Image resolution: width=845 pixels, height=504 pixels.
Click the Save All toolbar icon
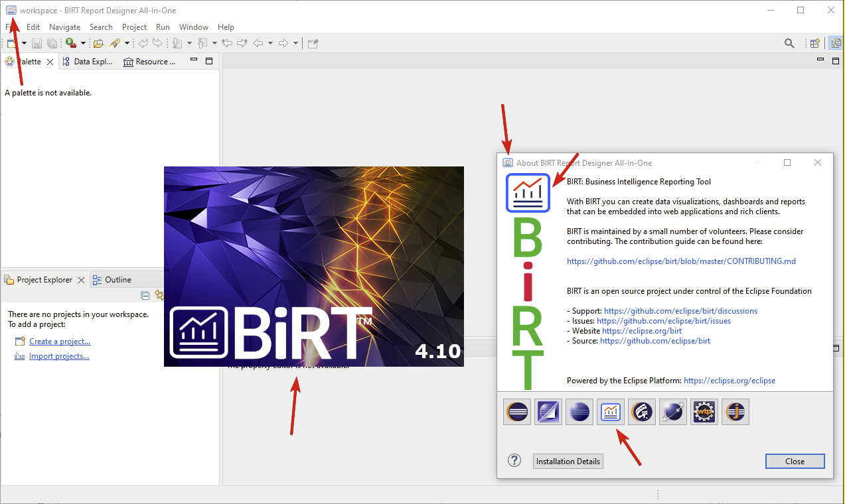coord(51,43)
